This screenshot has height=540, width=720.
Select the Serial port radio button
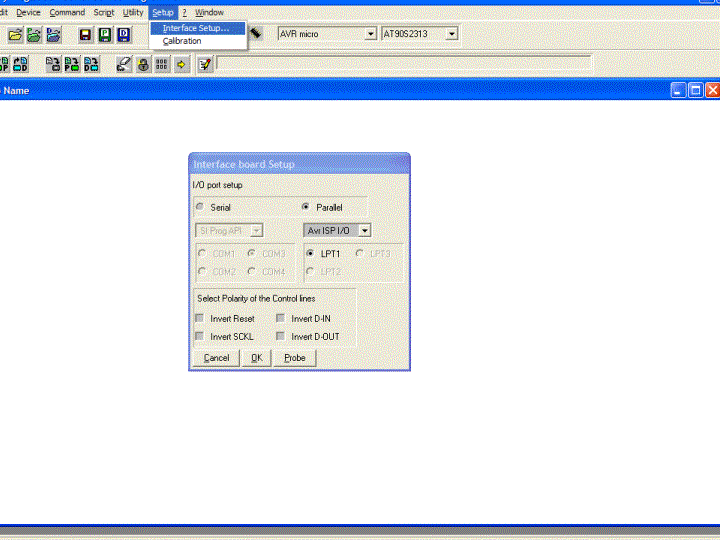[200, 207]
